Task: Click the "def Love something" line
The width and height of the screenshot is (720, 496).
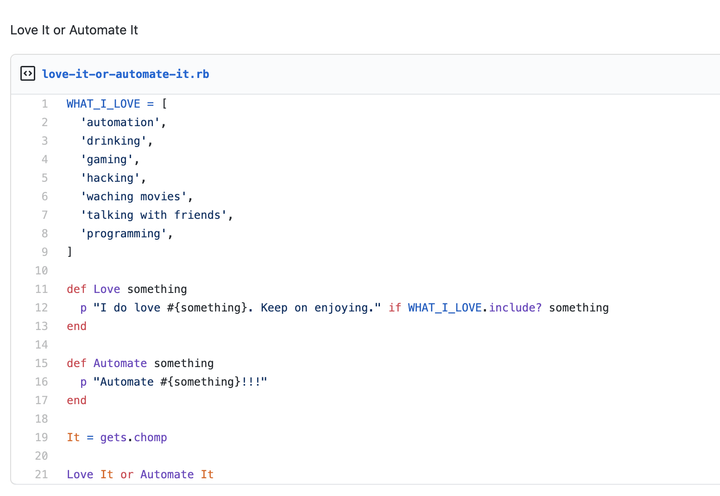Action: [127, 289]
